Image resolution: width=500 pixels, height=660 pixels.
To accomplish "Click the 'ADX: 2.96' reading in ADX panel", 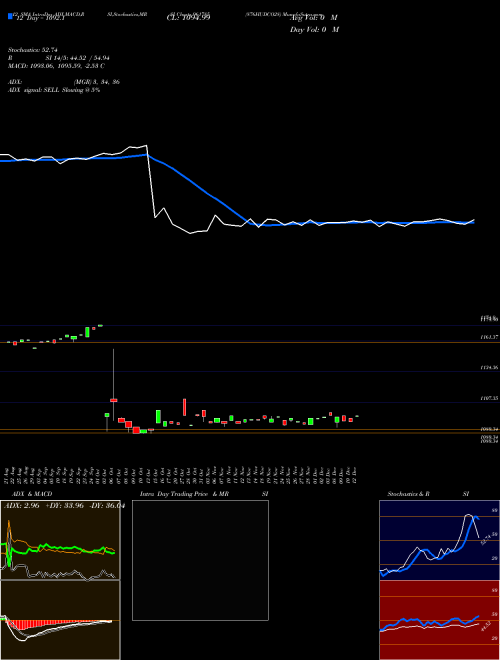I will click(21, 506).
